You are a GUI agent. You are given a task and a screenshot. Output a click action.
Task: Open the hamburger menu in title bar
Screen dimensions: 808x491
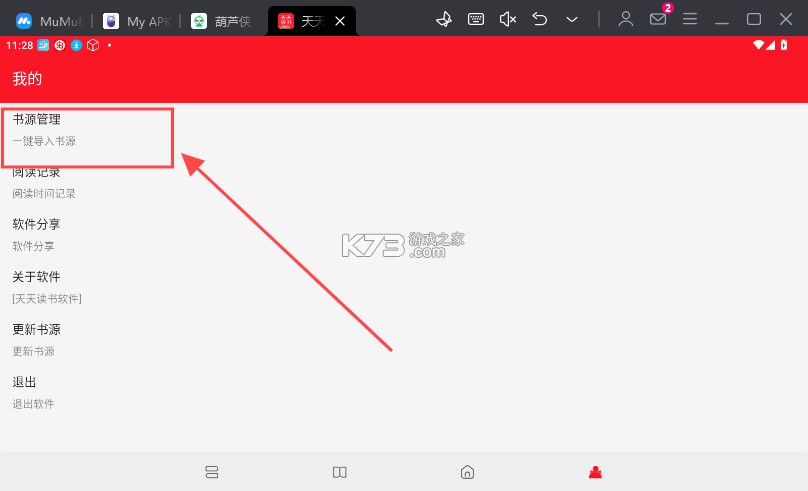(x=690, y=20)
